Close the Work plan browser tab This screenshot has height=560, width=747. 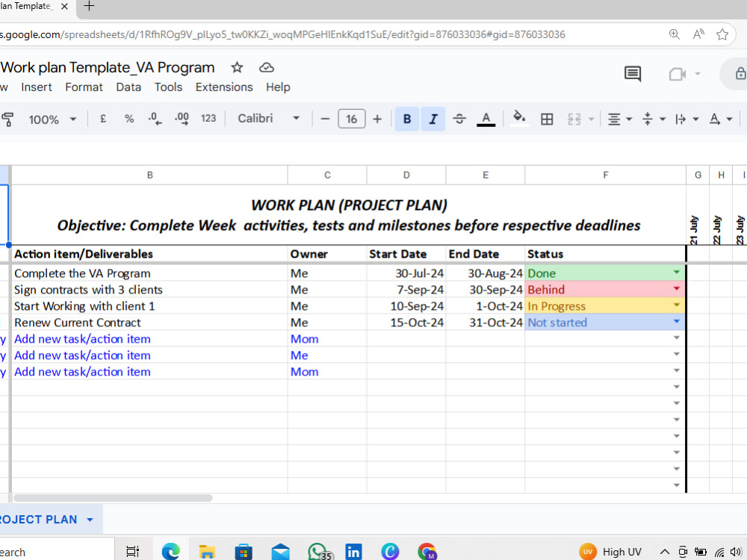(65, 7)
